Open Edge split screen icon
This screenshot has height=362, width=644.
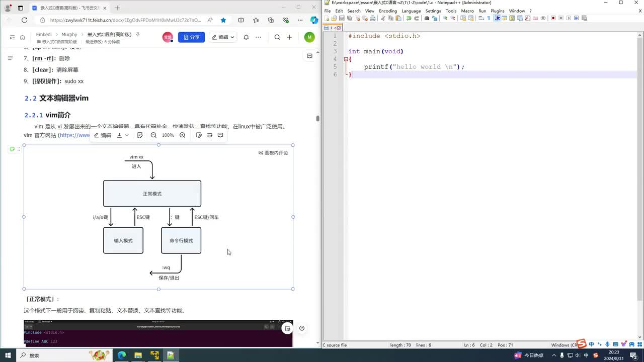tap(241, 20)
